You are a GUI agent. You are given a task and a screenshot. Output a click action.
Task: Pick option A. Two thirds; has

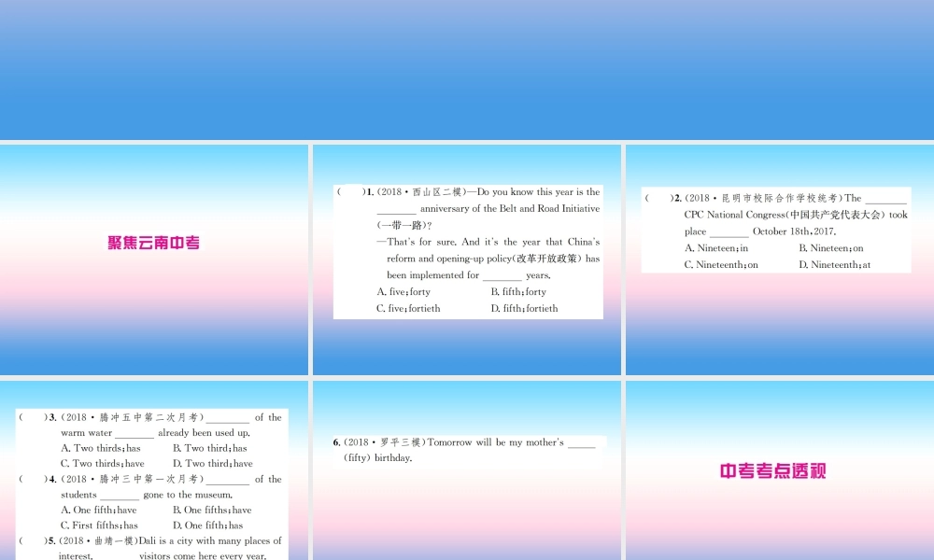(101, 448)
